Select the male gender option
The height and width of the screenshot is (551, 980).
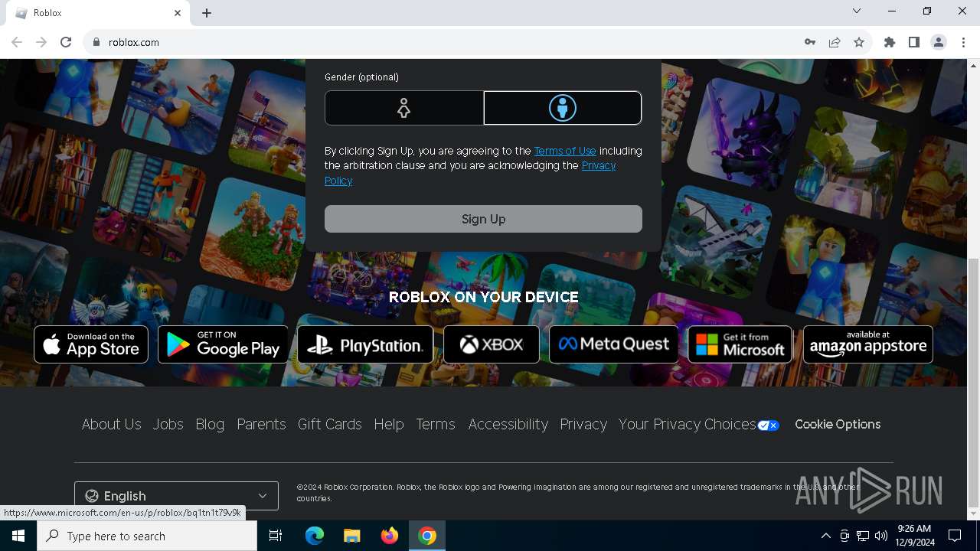(x=563, y=108)
